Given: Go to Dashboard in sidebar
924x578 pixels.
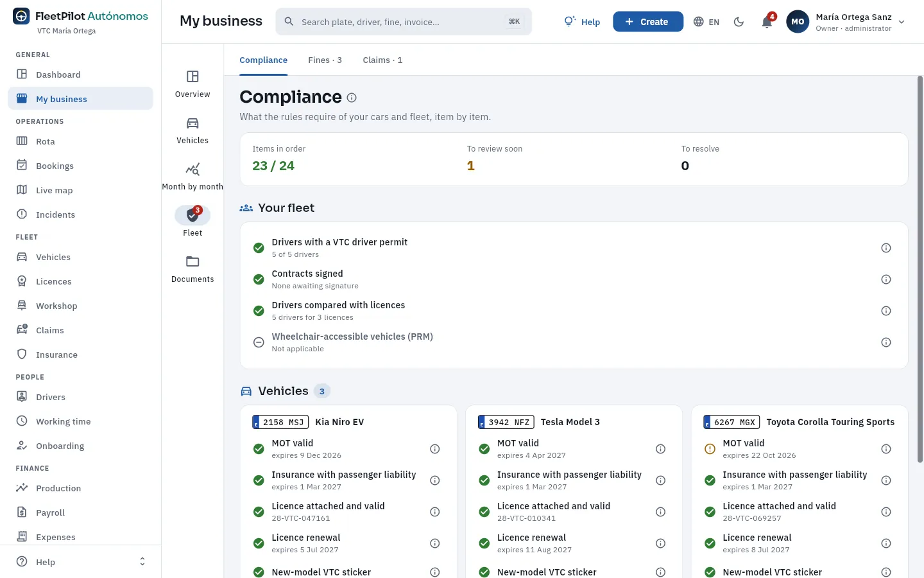Looking at the screenshot, I should 80,74.
